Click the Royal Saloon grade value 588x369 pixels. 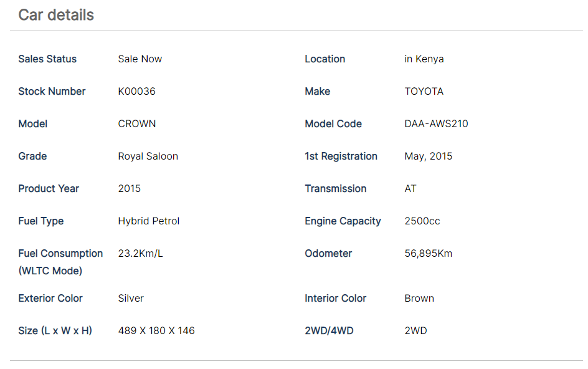point(148,156)
